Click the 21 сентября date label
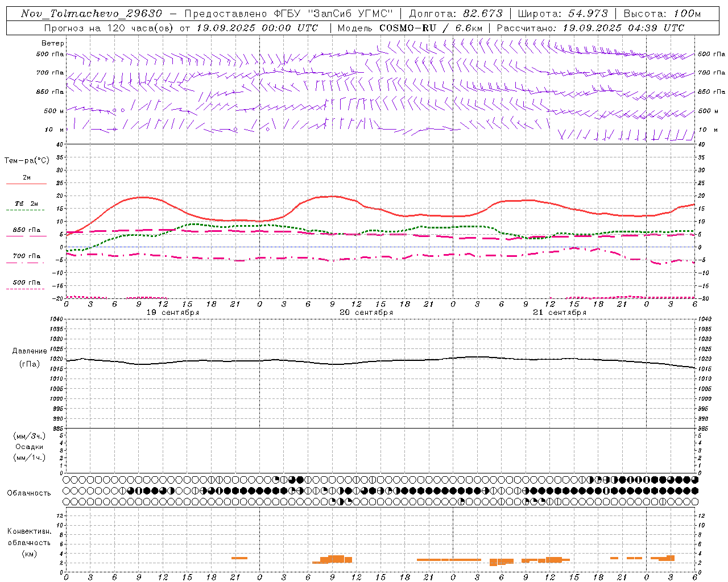728x582 pixels. pyautogui.click(x=560, y=313)
